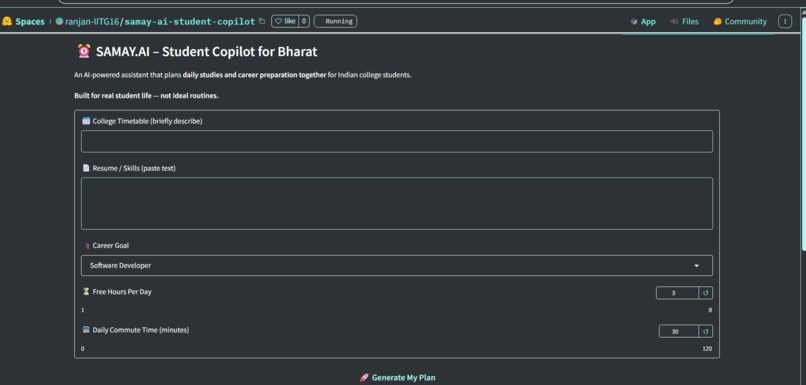Click the Hugging Face emoji logo
The width and height of the screenshot is (806, 385).
click(x=7, y=22)
